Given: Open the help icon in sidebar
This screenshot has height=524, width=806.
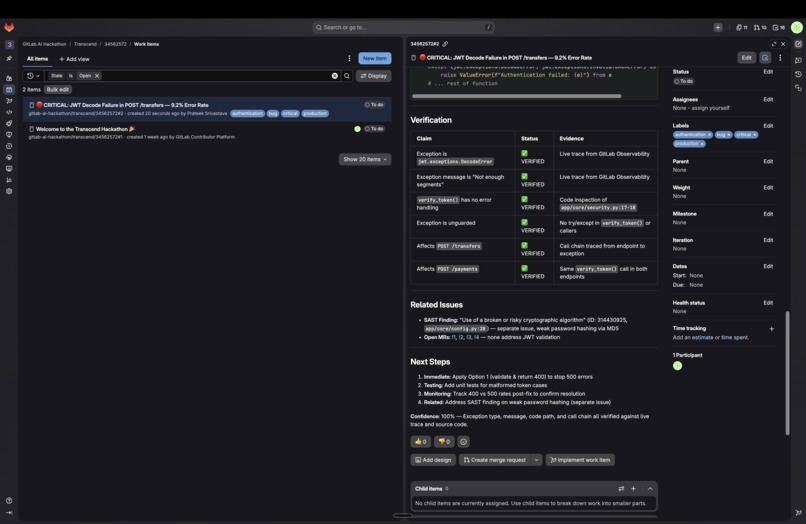Looking at the screenshot, I should (x=9, y=500).
